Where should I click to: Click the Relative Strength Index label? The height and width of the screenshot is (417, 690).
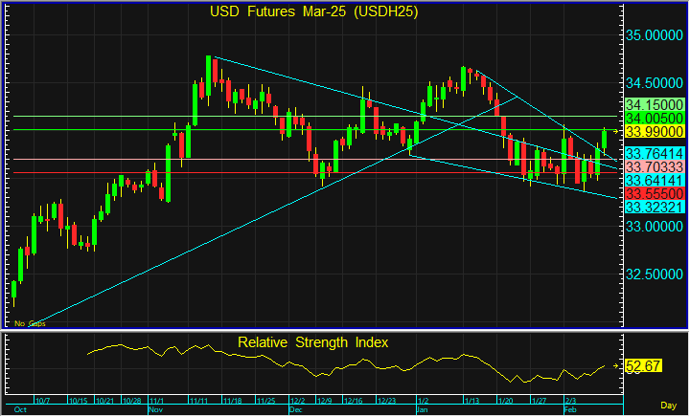pyautogui.click(x=313, y=342)
